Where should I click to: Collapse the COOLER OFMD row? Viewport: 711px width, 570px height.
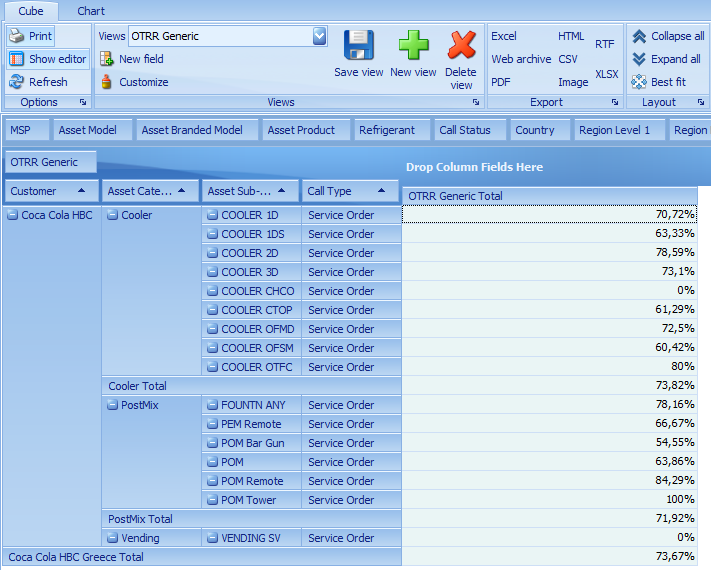coord(212,329)
